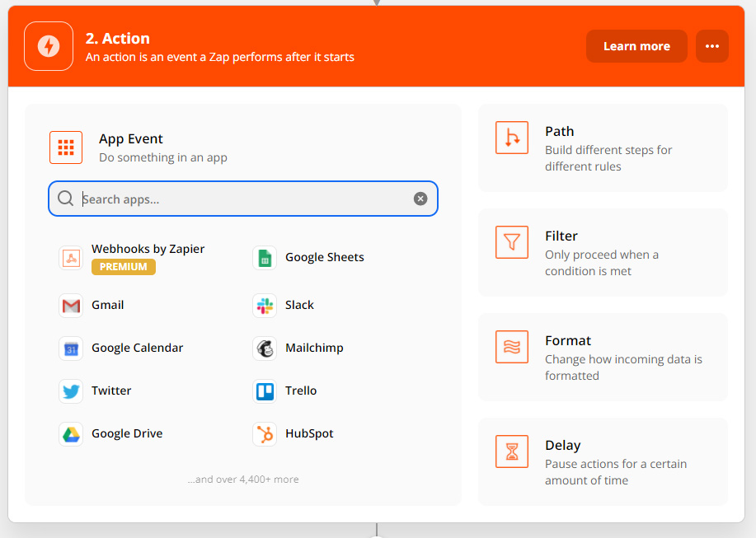The width and height of the screenshot is (756, 538).
Task: Click the App Event grid icon
Action: (66, 147)
